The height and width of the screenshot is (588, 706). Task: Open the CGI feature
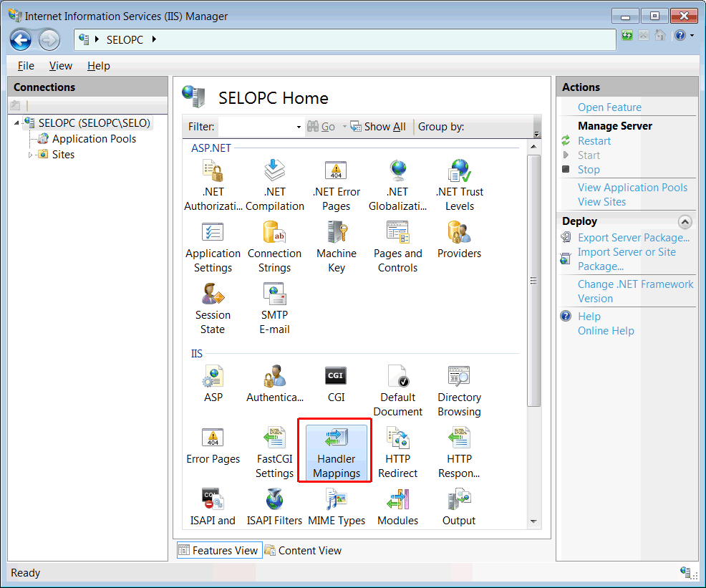click(x=337, y=384)
